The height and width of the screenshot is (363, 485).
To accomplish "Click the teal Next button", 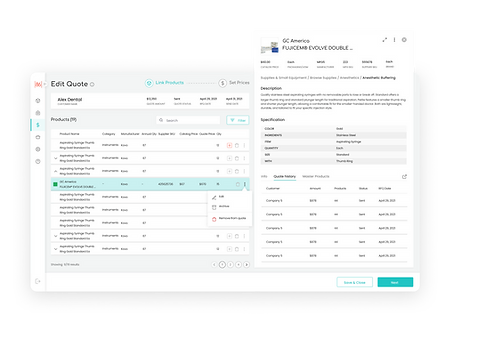I will (395, 282).
